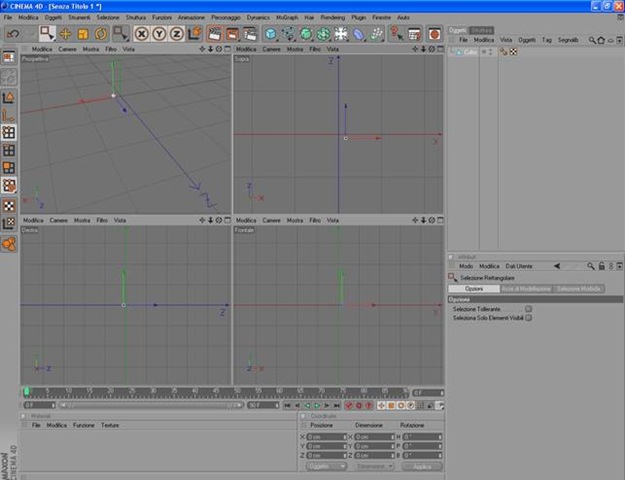Select the Move tool
625x480 pixels.
[x=65, y=34]
